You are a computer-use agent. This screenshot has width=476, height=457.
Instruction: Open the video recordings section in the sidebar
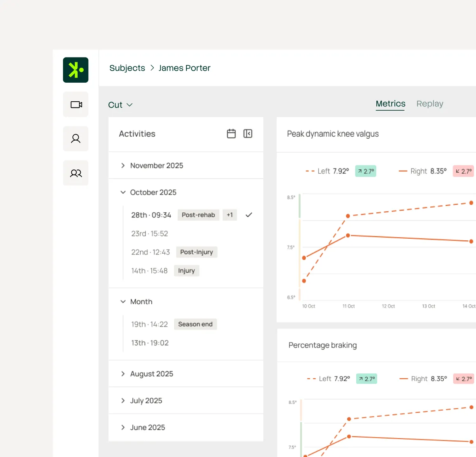76,104
